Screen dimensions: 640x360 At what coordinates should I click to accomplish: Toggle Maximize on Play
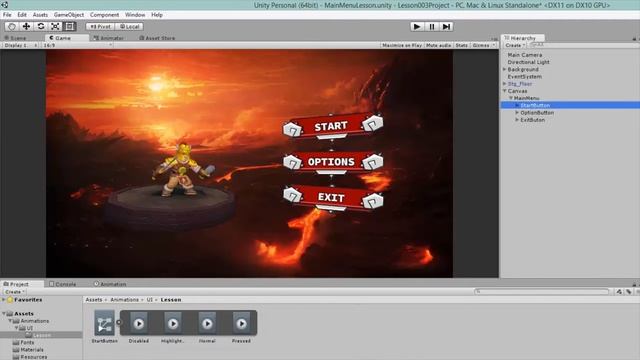402,45
